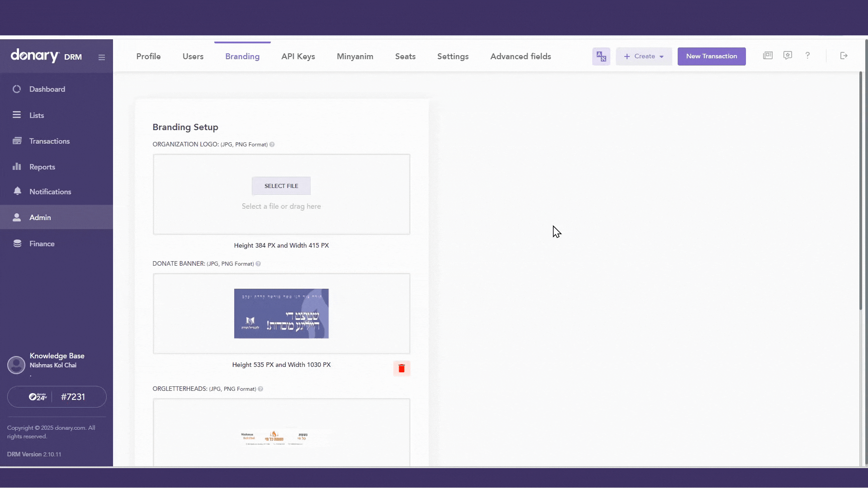Go to Advanced fields tab
868x488 pixels.
pyautogui.click(x=520, y=56)
